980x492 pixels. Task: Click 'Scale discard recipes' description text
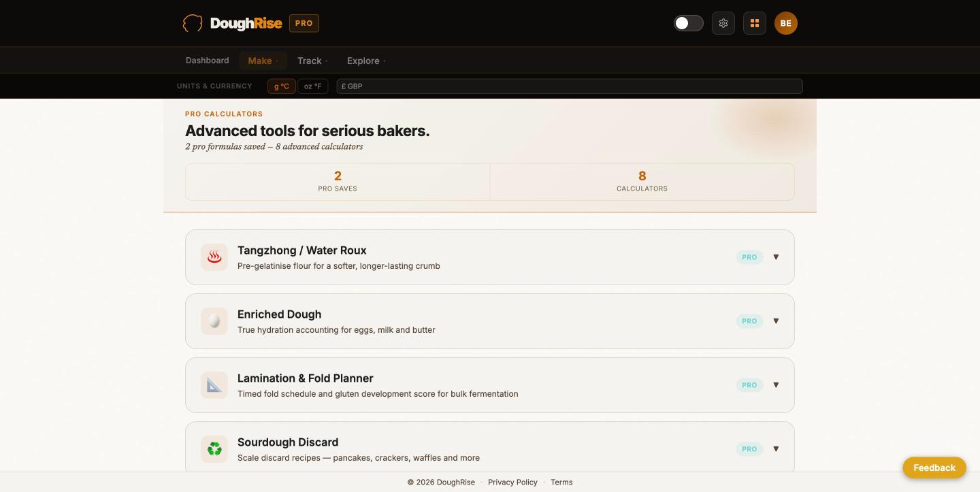click(359, 458)
